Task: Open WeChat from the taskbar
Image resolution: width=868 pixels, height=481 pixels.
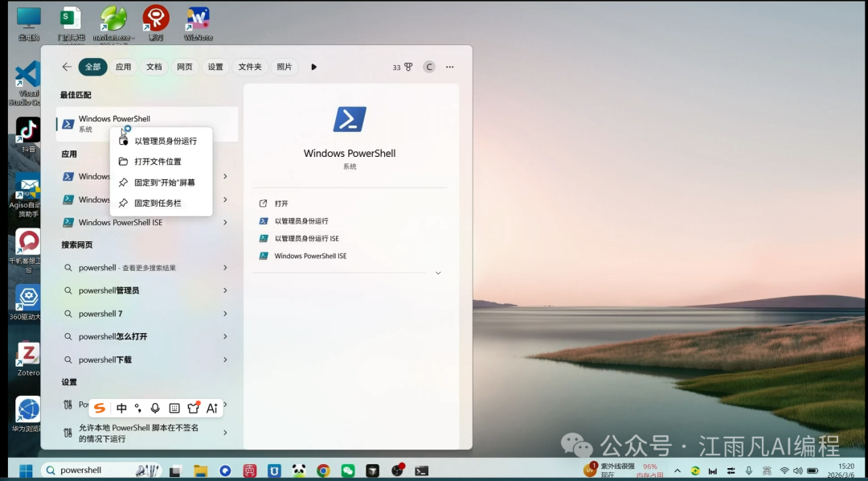Action: point(348,471)
